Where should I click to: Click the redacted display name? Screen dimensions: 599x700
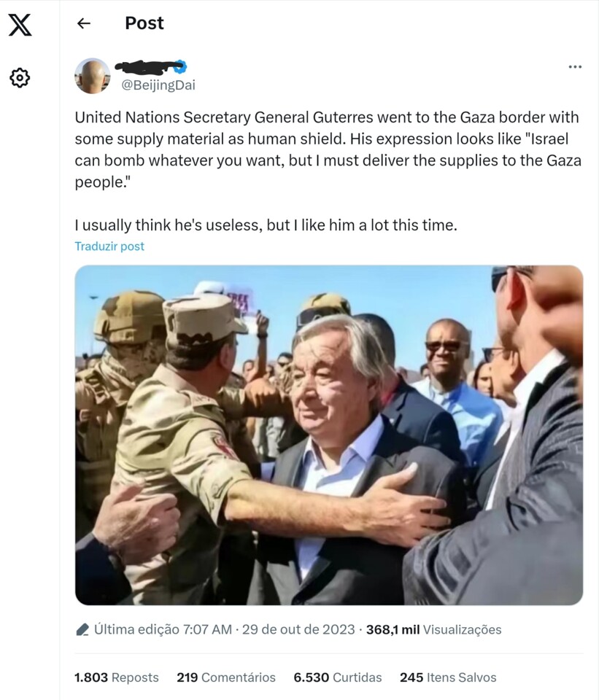coord(146,67)
